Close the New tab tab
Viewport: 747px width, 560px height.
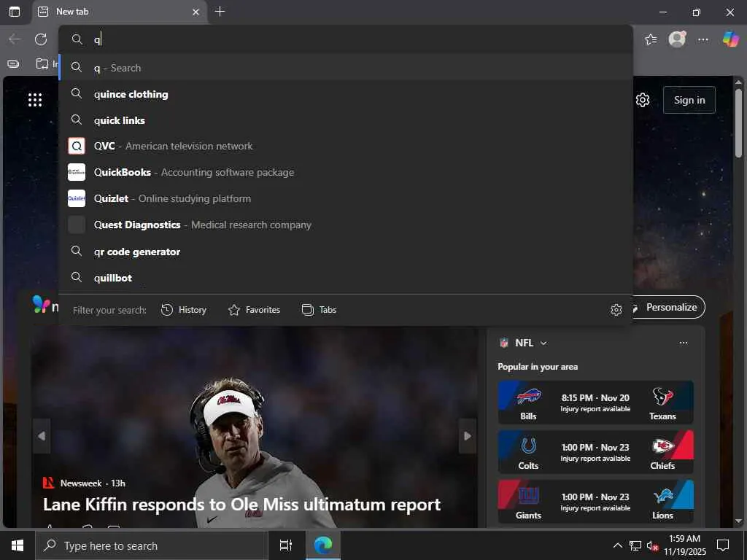click(x=196, y=12)
